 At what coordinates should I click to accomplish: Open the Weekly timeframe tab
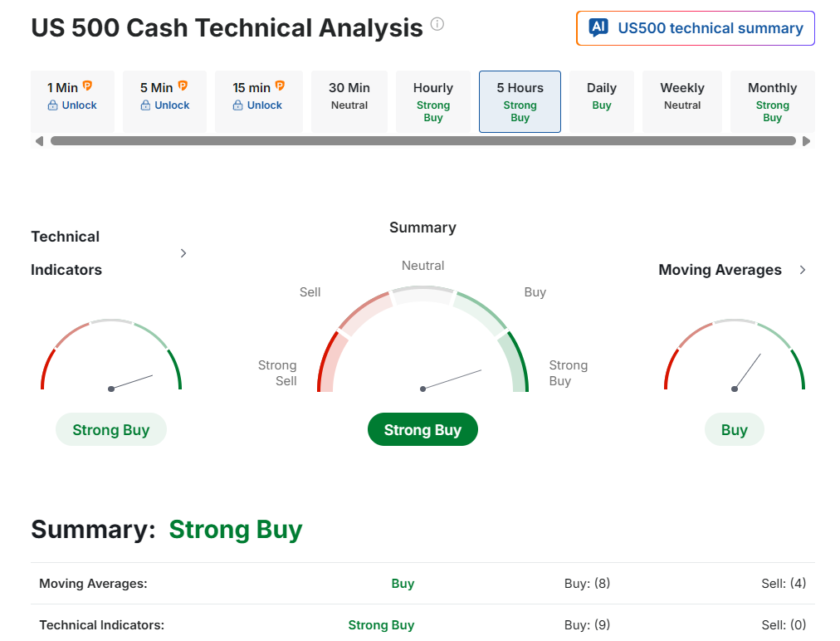[x=682, y=95]
